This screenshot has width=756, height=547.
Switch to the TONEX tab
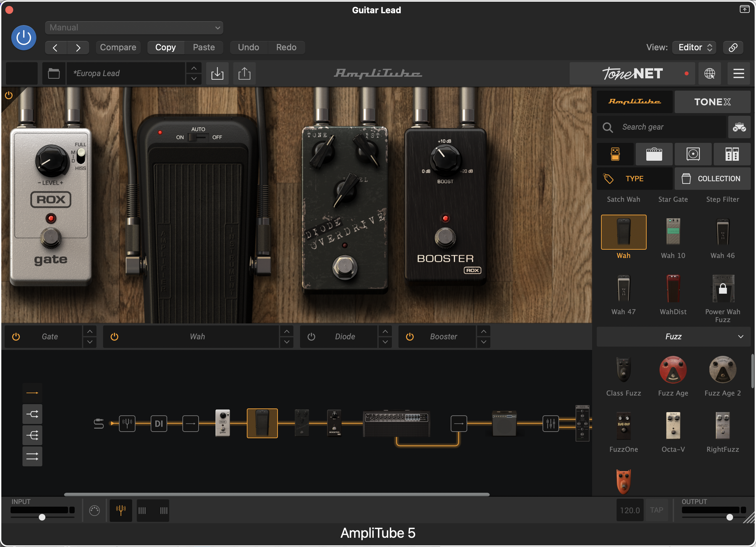pyautogui.click(x=712, y=102)
